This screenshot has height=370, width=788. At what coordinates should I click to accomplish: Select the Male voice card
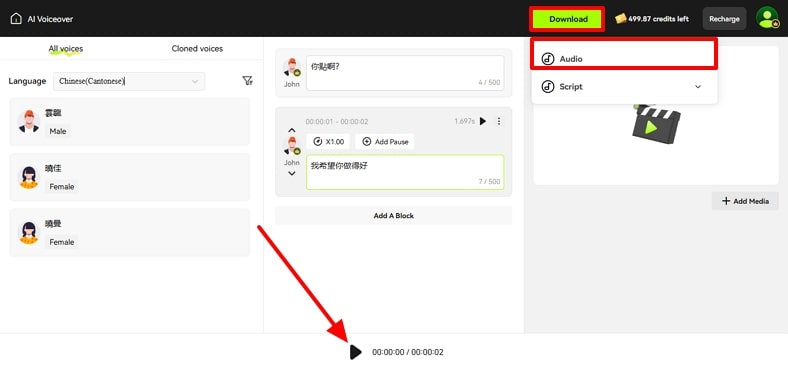tap(130, 122)
